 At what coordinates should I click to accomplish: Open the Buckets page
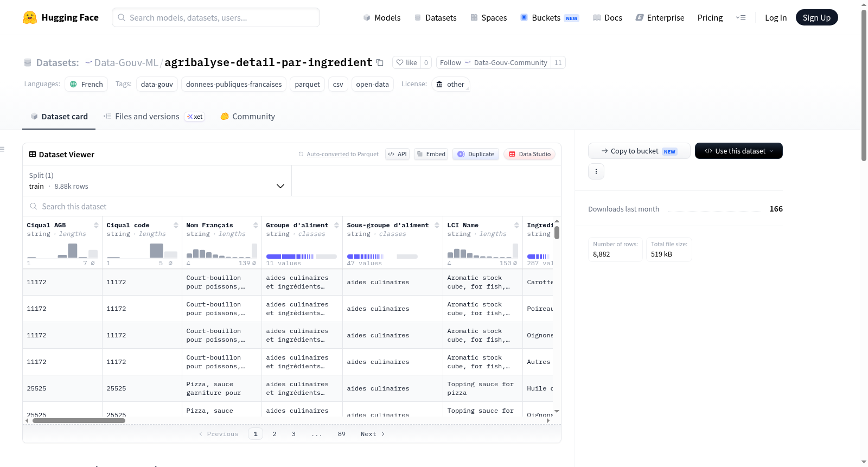click(x=550, y=17)
